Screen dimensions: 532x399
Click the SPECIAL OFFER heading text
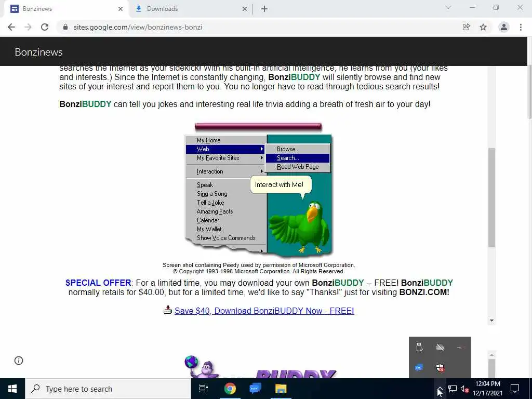[x=98, y=283]
